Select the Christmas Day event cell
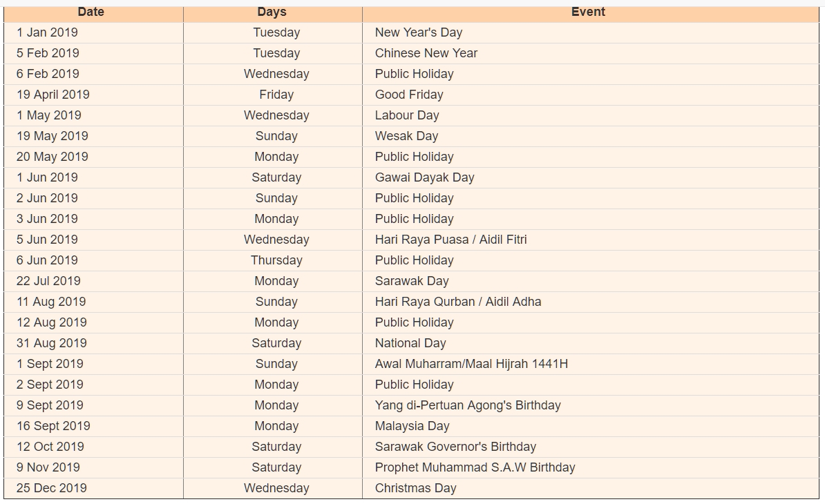This screenshot has width=825, height=504. click(x=416, y=488)
